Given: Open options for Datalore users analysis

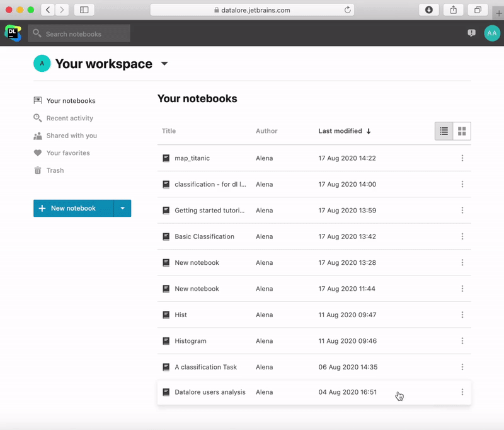Looking at the screenshot, I should point(462,392).
